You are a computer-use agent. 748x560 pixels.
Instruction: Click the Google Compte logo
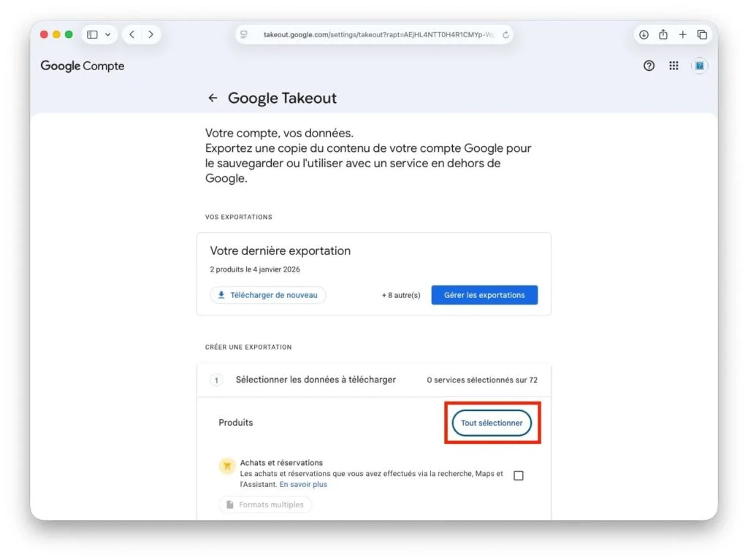pyautogui.click(x=82, y=66)
